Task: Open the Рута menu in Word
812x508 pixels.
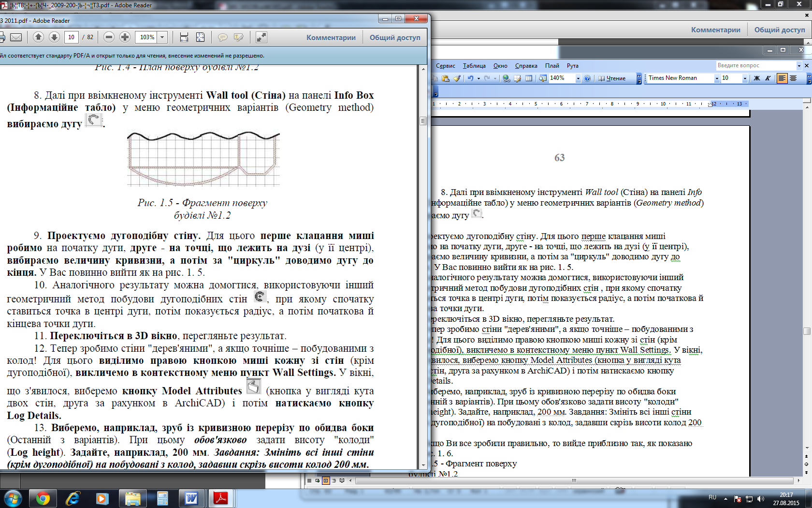Action: click(573, 66)
